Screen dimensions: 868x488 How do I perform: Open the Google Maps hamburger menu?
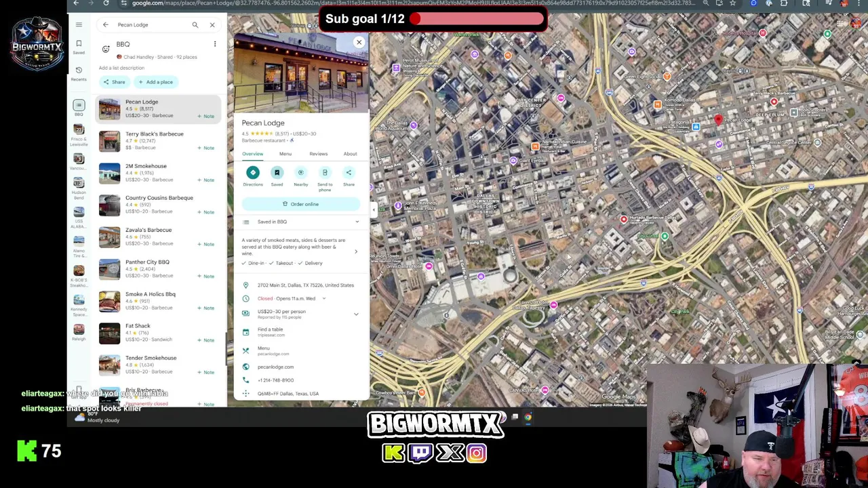pyautogui.click(x=79, y=25)
